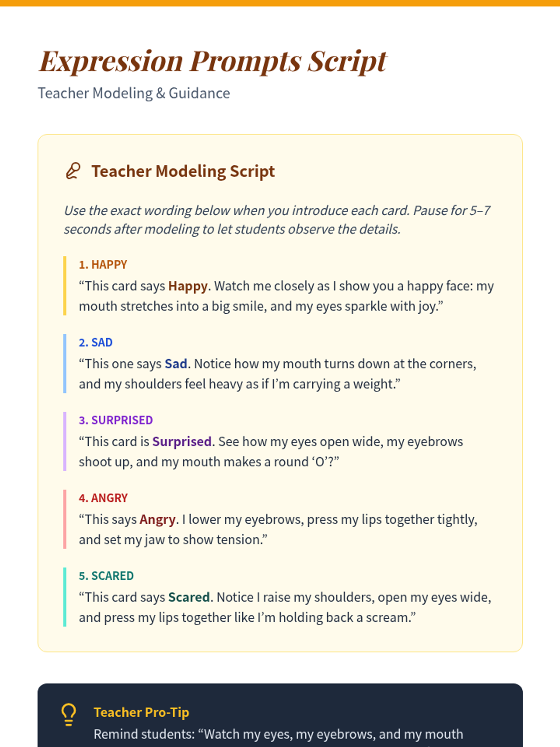Click the bold word Surprised in the script
The image size is (560, 747).
(182, 442)
